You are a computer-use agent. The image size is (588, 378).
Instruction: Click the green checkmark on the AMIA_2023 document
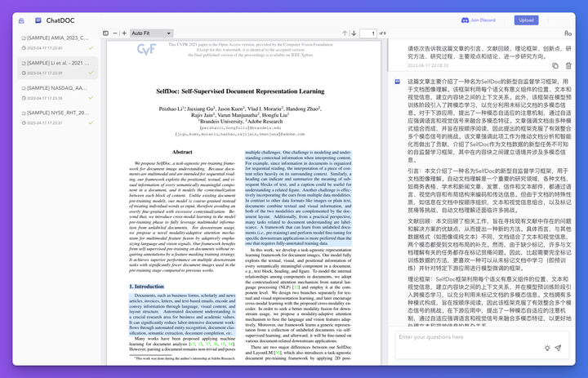click(91, 48)
